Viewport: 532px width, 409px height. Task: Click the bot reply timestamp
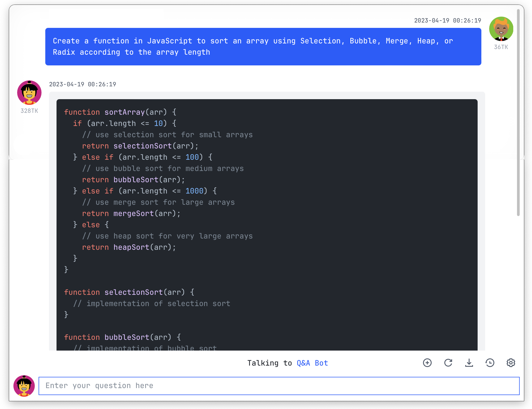click(83, 84)
